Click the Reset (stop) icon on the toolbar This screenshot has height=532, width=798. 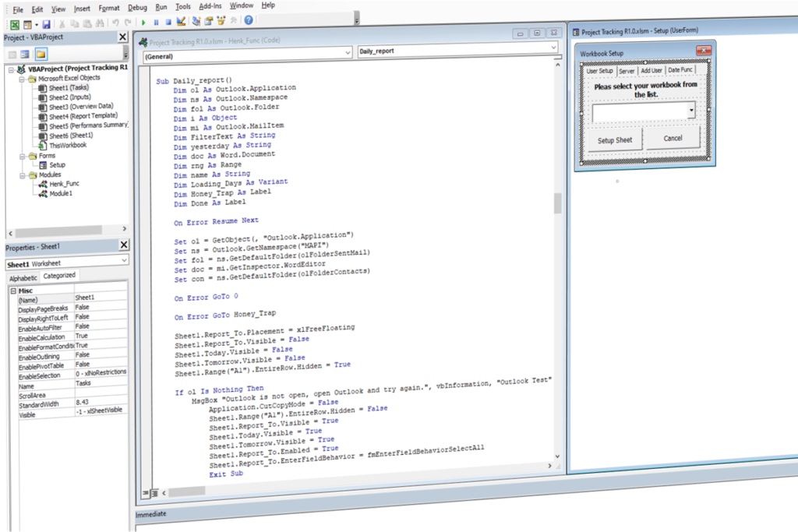pos(168,21)
